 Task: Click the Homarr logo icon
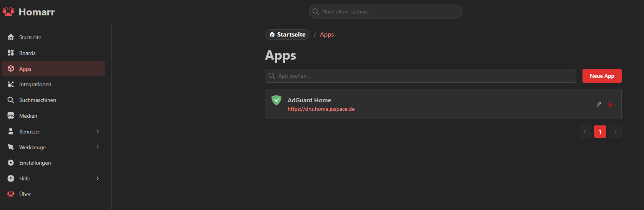click(8, 12)
